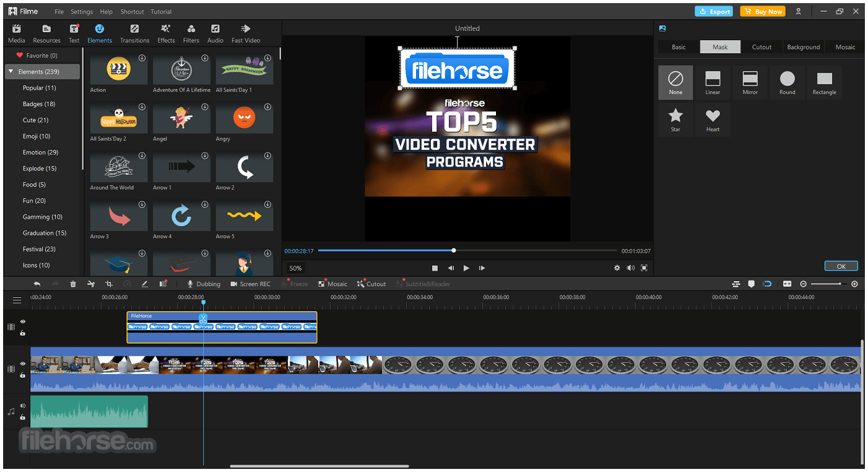The image size is (868, 472).
Task: Collapse the Elements (239) category
Action: (11, 72)
